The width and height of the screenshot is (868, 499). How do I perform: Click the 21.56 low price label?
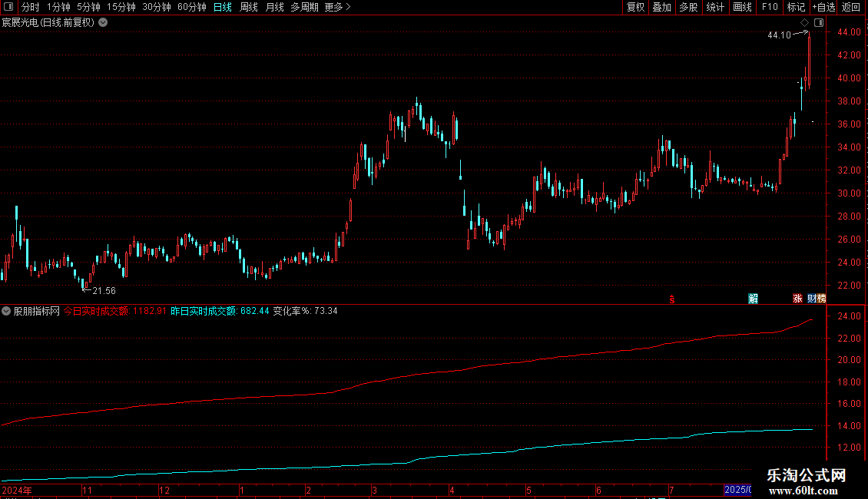[x=104, y=291]
